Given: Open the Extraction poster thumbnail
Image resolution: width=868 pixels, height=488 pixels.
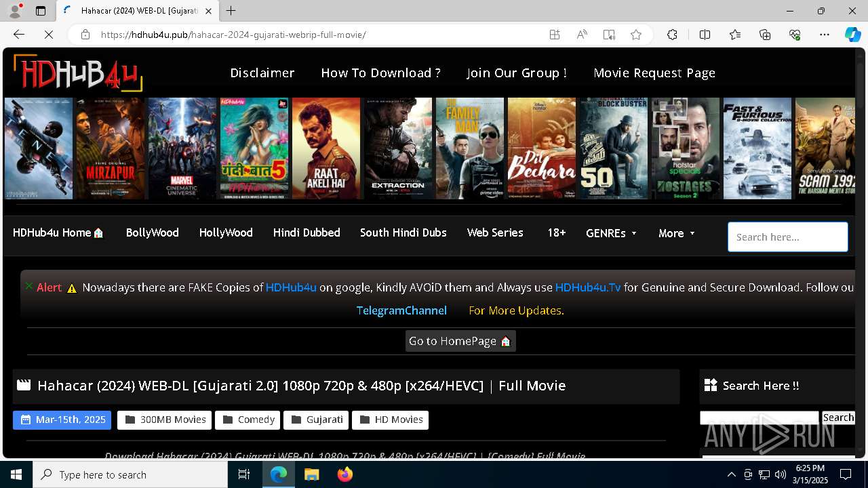Looking at the screenshot, I should [398, 148].
